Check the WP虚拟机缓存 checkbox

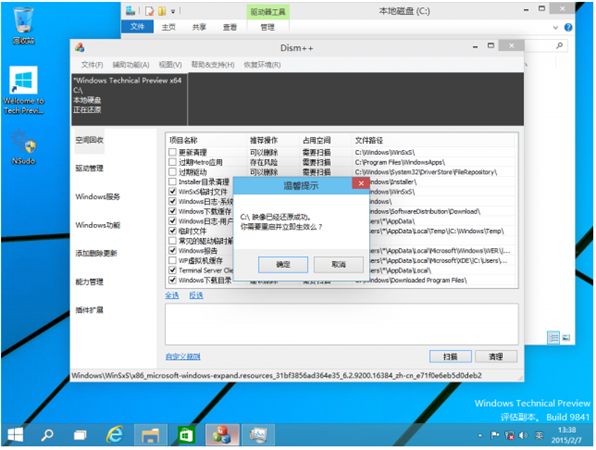pos(172,260)
